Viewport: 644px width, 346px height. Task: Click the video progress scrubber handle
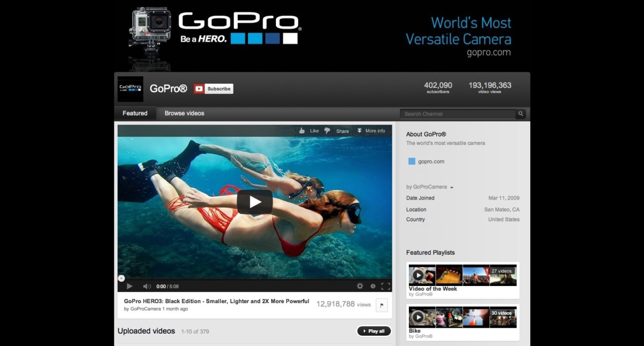pos(121,278)
